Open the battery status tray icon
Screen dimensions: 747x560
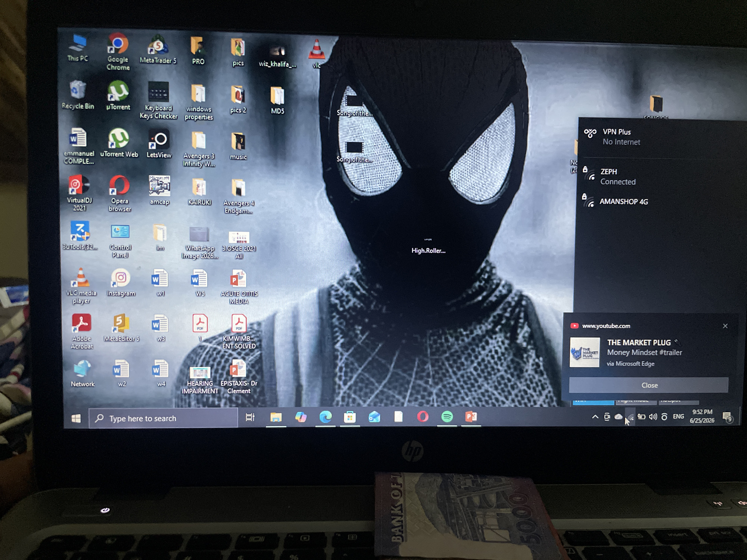click(641, 417)
